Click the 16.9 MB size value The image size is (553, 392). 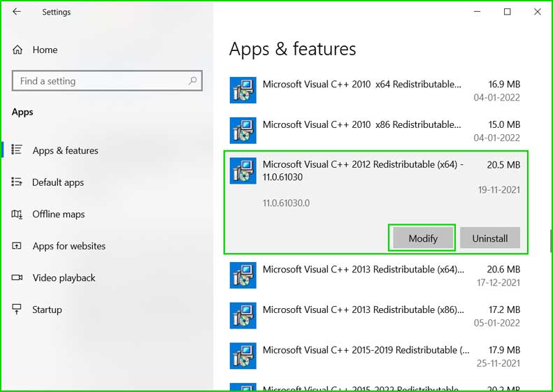(x=504, y=85)
